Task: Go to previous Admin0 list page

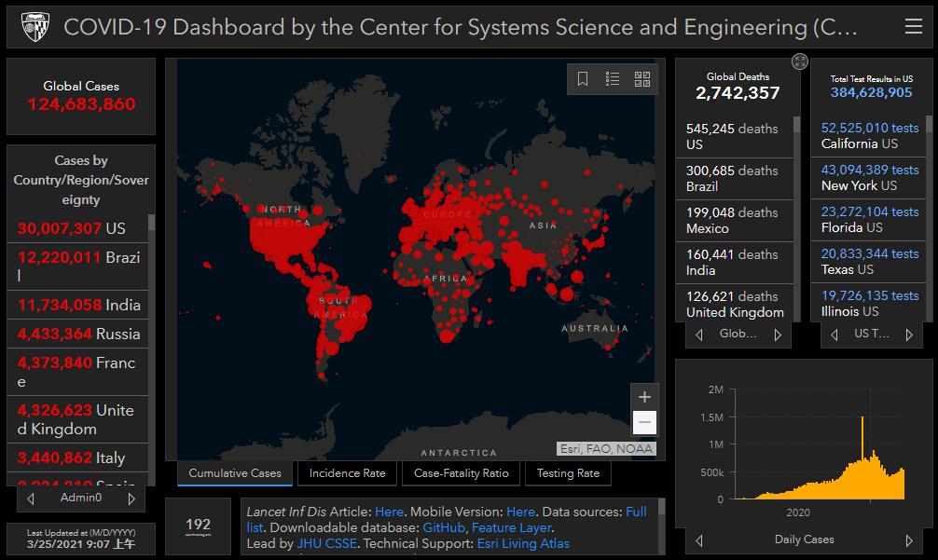Action: click(31, 499)
